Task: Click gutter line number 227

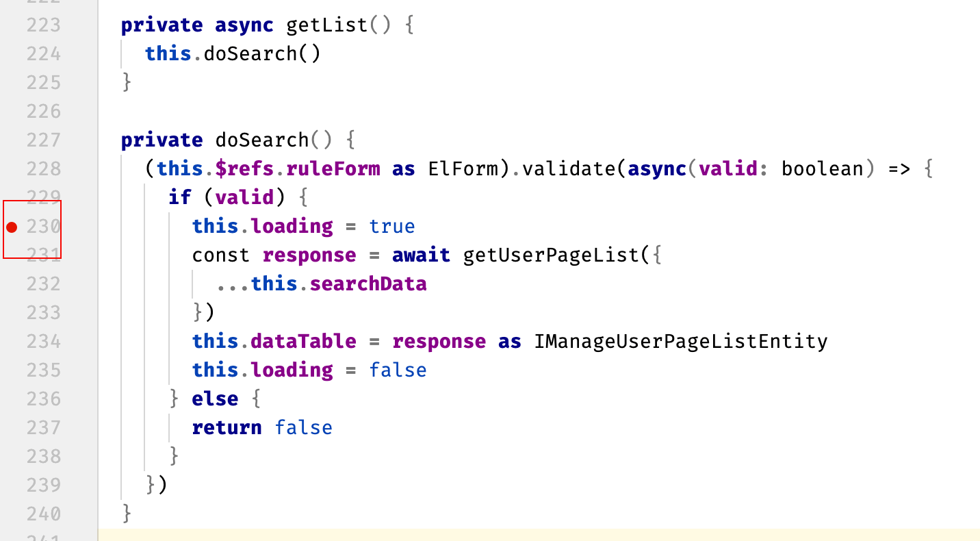Action: [x=44, y=140]
